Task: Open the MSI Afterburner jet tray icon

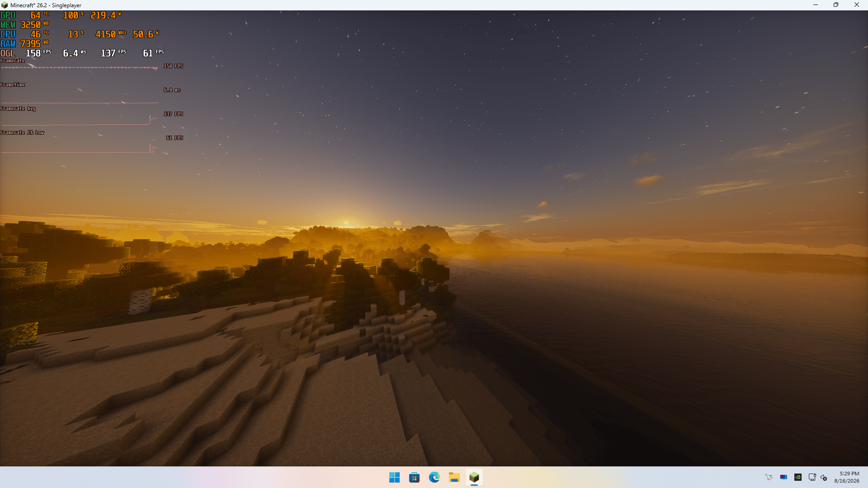Action: tap(769, 477)
